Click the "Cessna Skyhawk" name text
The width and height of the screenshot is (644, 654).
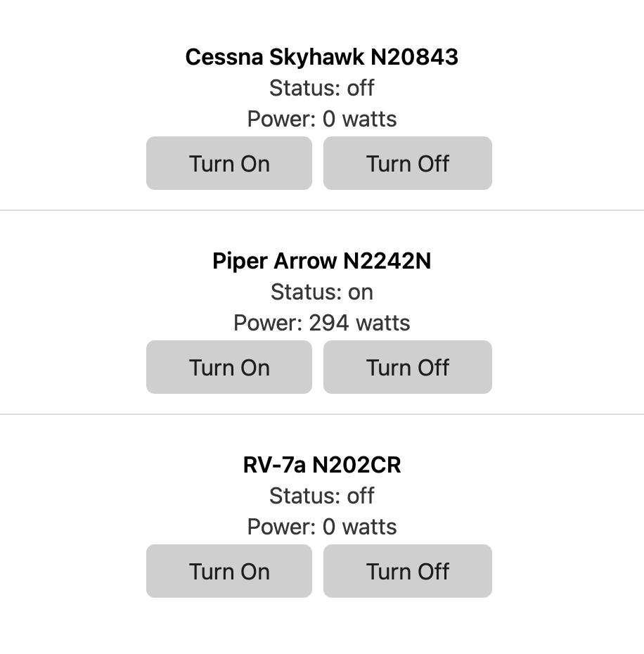(275, 57)
